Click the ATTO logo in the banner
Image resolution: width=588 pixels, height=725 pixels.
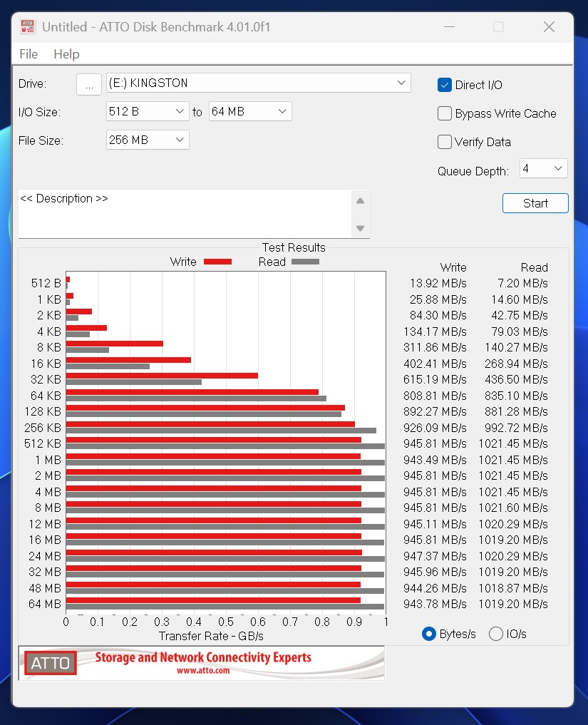pyautogui.click(x=50, y=663)
